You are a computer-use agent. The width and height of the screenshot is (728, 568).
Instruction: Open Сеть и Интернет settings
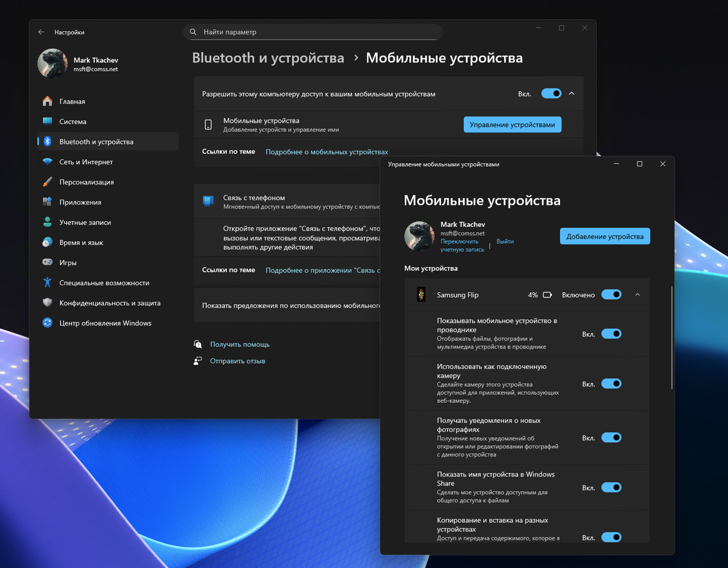(108, 162)
